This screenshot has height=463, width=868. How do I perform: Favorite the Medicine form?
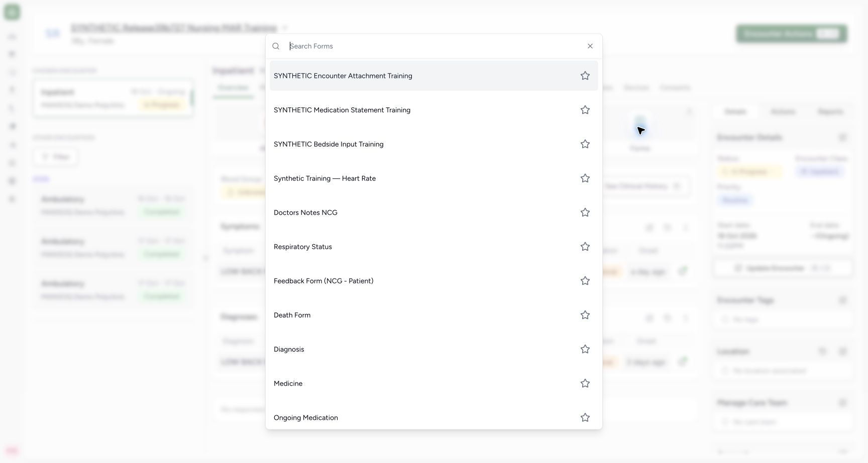pyautogui.click(x=585, y=384)
